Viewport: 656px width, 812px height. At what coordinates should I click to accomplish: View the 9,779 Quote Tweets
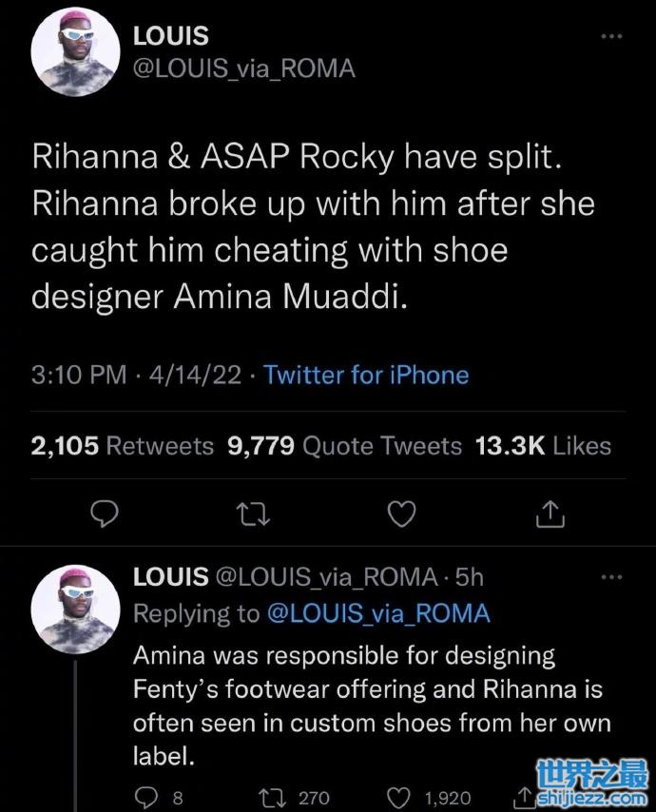(345, 445)
